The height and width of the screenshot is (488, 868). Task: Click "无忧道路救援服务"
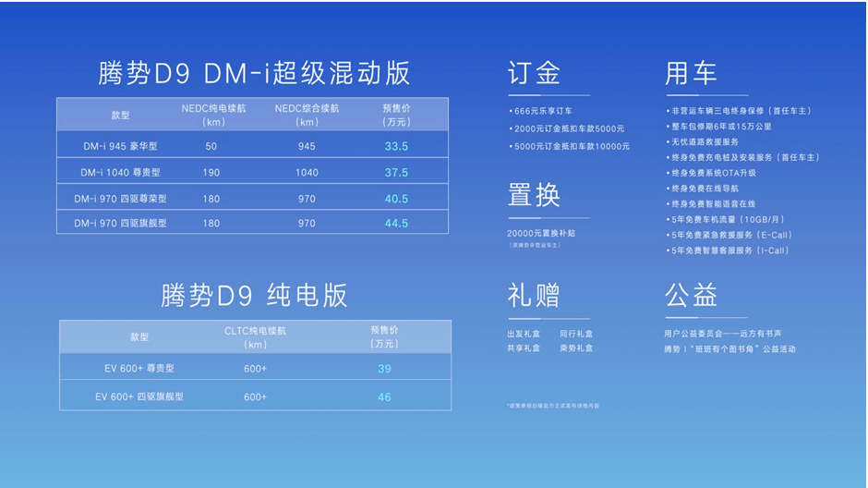coord(705,141)
